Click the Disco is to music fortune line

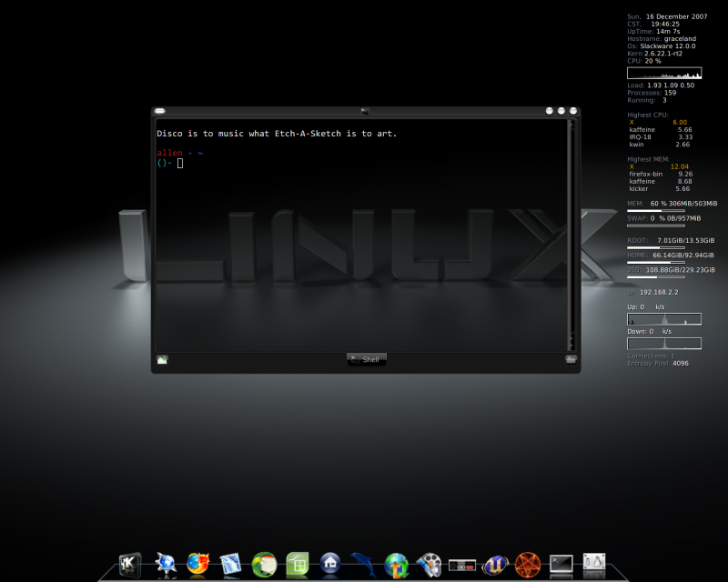tap(277, 134)
